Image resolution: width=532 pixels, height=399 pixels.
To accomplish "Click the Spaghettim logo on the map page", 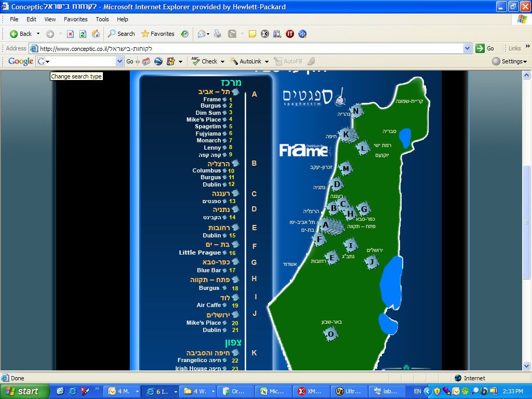I will [315, 97].
